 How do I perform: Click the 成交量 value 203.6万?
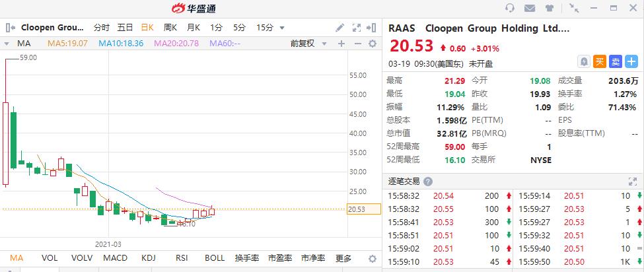(x=623, y=81)
